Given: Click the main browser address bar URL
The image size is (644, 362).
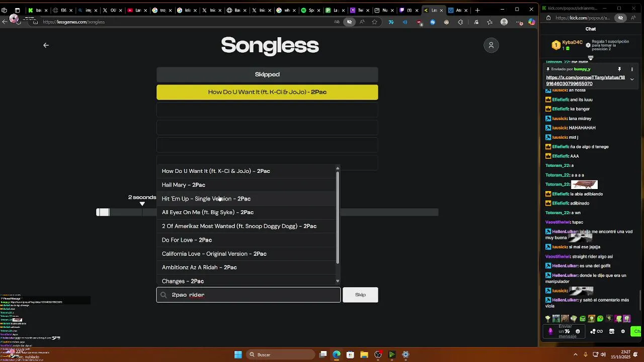Looking at the screenshot, I should coord(74,22).
